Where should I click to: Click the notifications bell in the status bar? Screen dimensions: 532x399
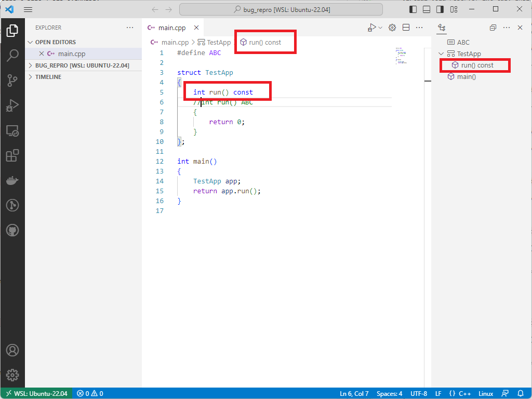[x=522, y=393]
